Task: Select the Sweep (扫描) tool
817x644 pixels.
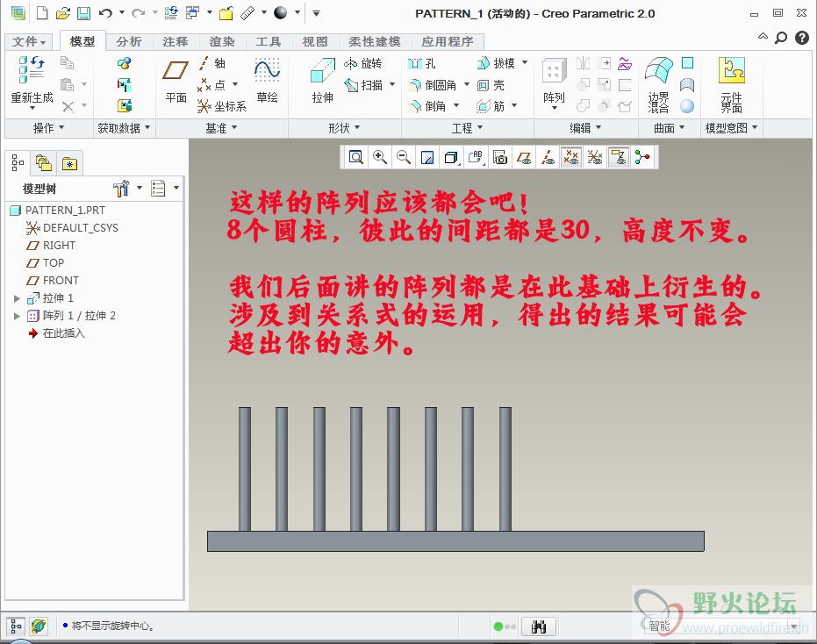Action: click(363, 85)
